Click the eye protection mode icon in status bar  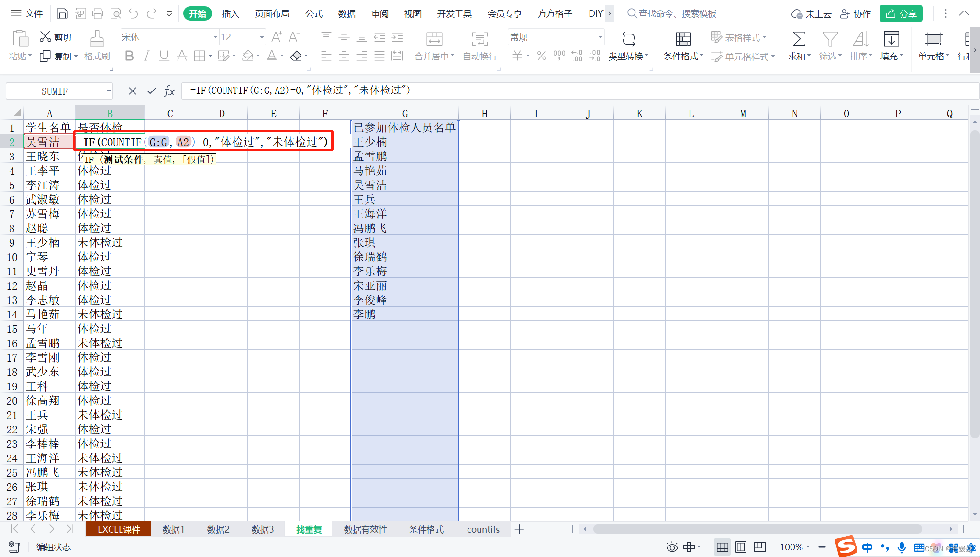tap(672, 547)
